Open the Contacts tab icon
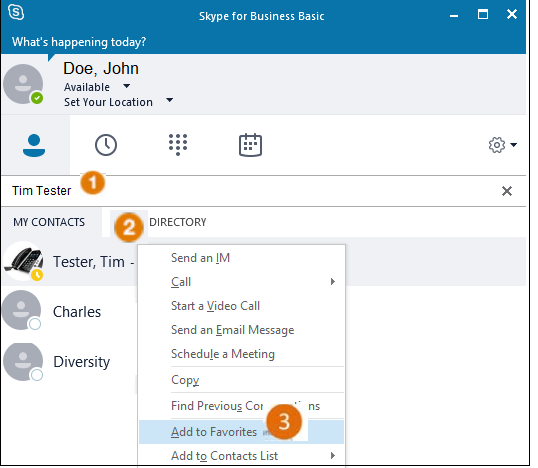Screen dimensions: 538x468 pyautogui.click(x=34, y=145)
